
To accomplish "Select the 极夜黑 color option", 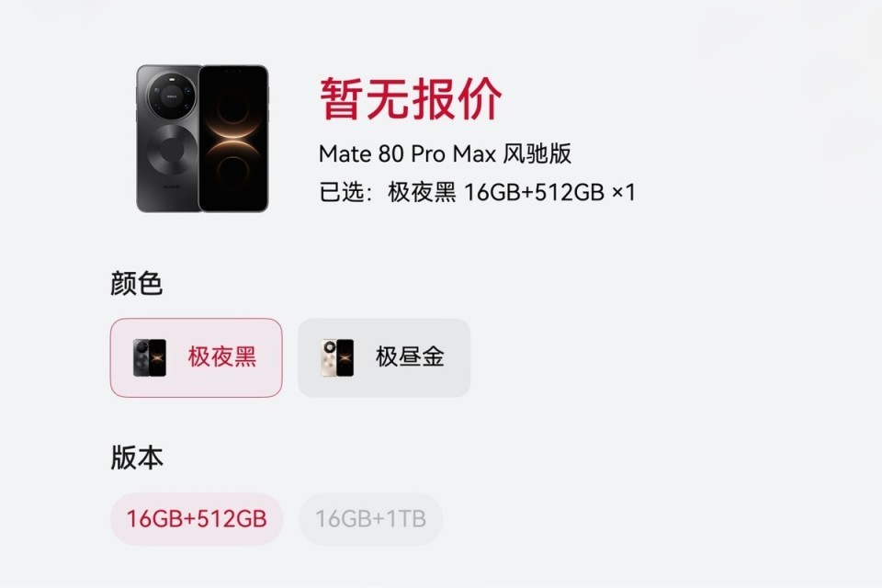I will point(197,358).
